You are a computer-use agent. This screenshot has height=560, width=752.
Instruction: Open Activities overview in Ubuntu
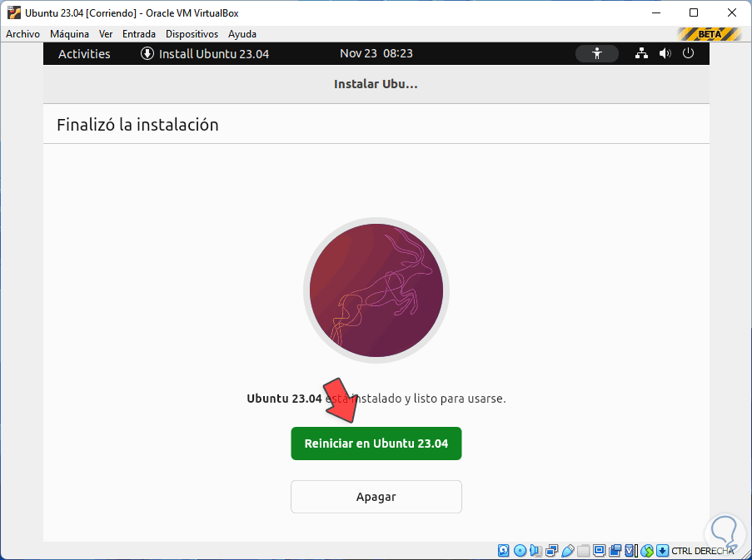click(84, 53)
